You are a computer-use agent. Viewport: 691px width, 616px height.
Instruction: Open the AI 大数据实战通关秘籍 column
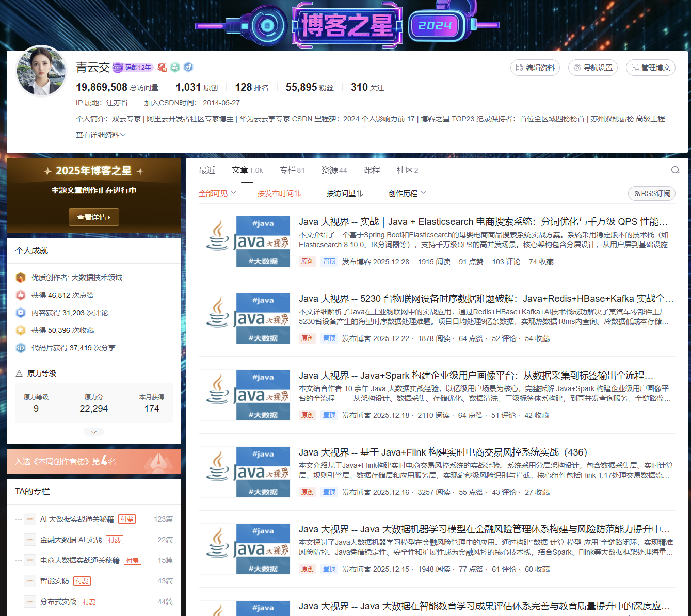[x=77, y=519]
